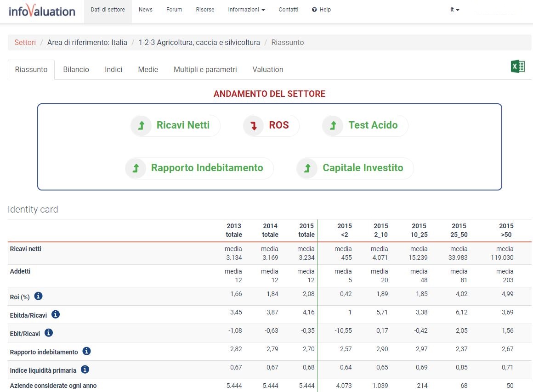Click the 'Addetti' row label
Image resolution: width=533 pixels, height=392 pixels.
(x=20, y=271)
